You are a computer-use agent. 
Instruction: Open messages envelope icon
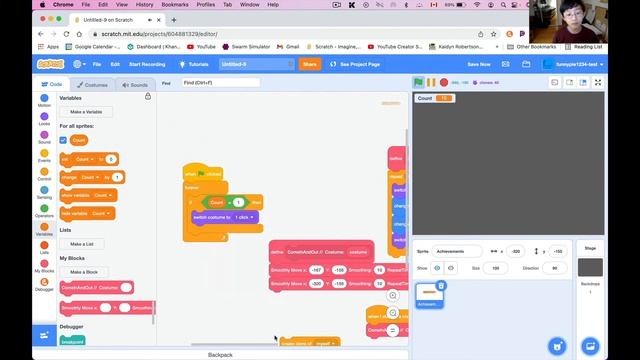tap(505, 64)
